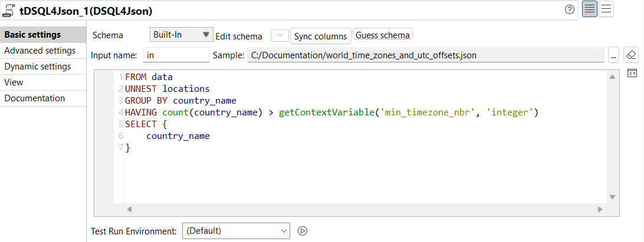Expand the Schema Built-In dropdown
Viewport: 644px width, 242px height.
[x=182, y=35]
